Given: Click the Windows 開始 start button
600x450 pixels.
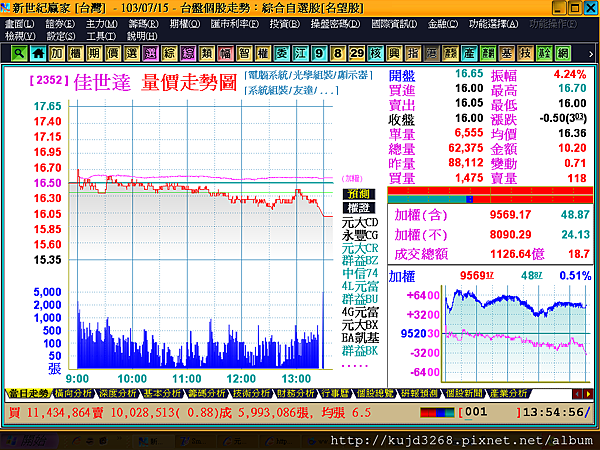Looking at the screenshot, I should coord(29,440).
